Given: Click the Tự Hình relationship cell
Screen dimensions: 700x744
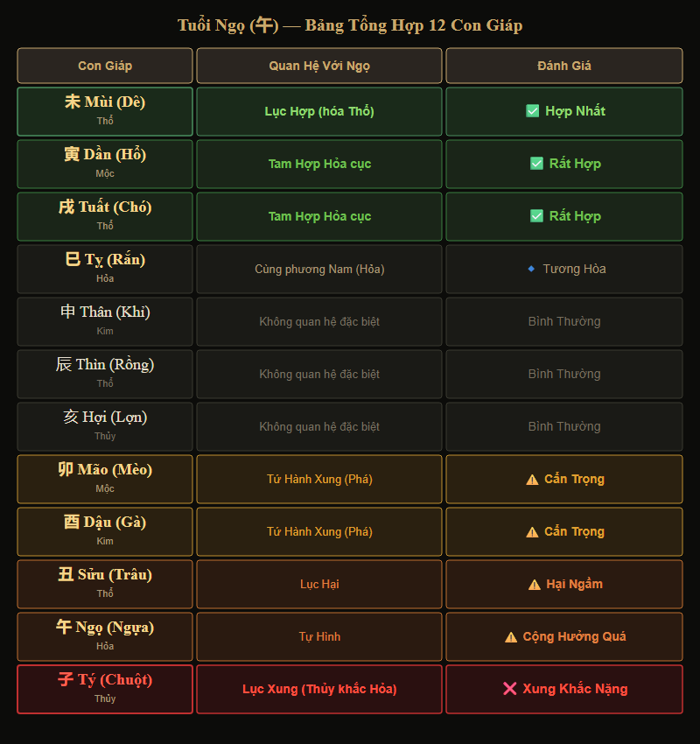Looking at the screenshot, I should (x=319, y=636).
